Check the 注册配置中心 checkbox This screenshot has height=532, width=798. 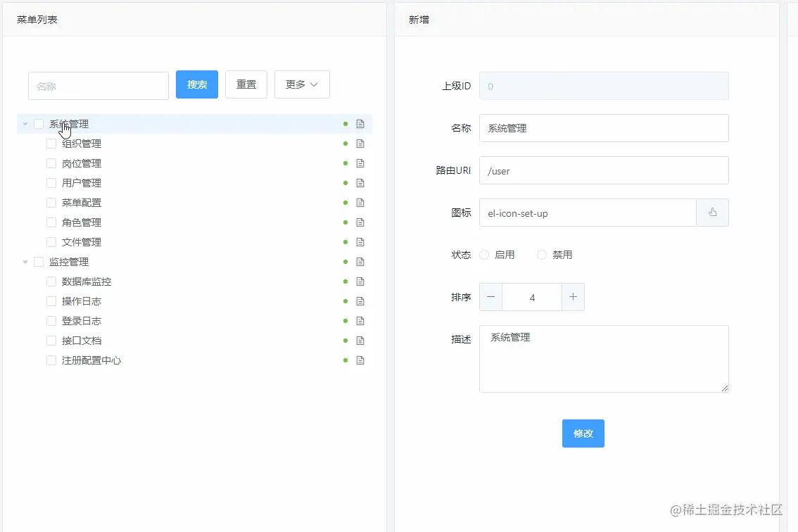51,360
